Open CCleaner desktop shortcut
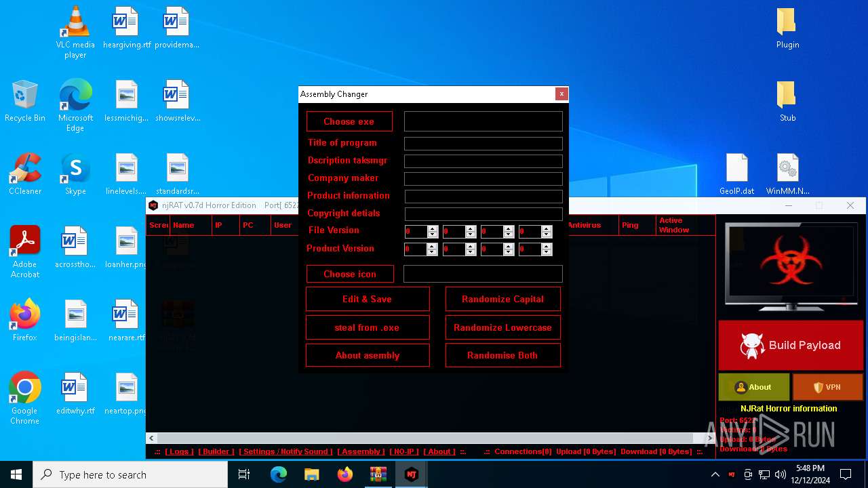The image size is (868, 488). (x=25, y=175)
